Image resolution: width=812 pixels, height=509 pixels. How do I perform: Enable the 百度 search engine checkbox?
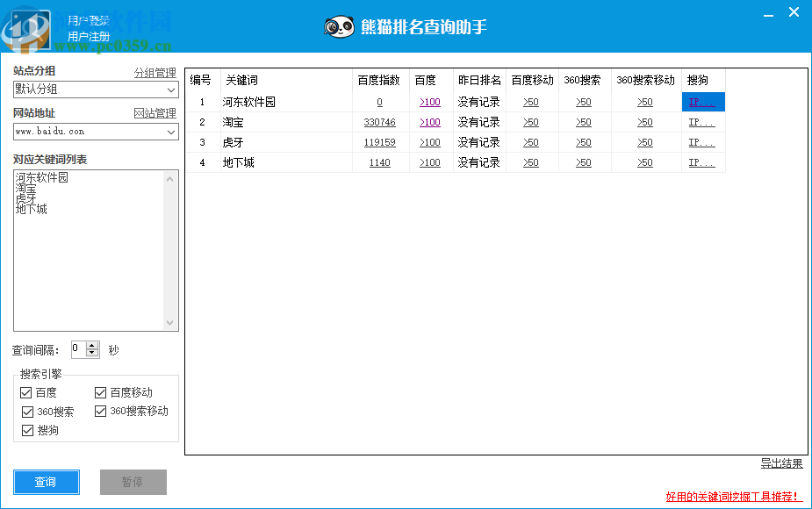tap(25, 392)
